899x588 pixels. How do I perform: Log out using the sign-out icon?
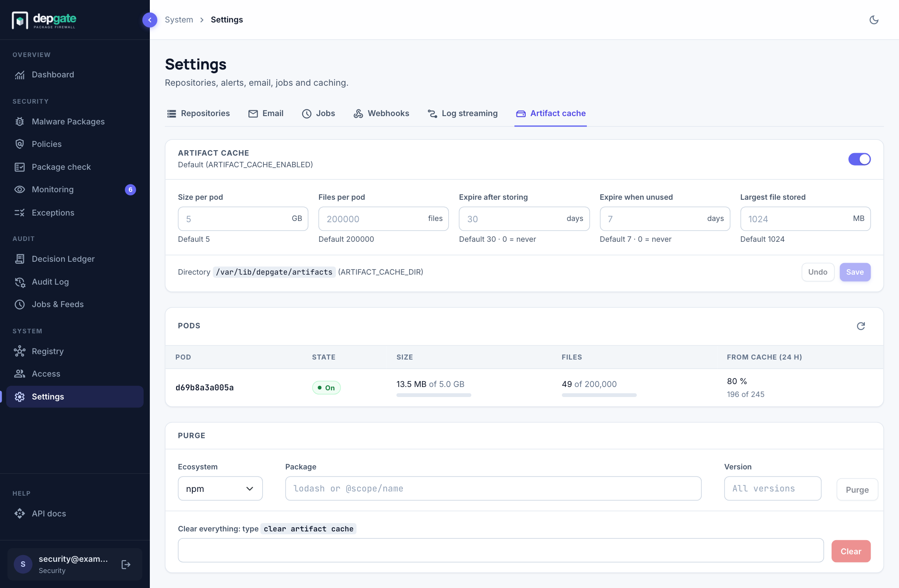(x=126, y=564)
